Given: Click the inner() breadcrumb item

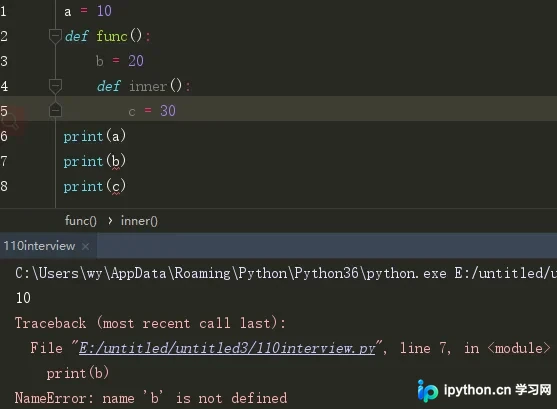Looking at the screenshot, I should (x=139, y=221).
